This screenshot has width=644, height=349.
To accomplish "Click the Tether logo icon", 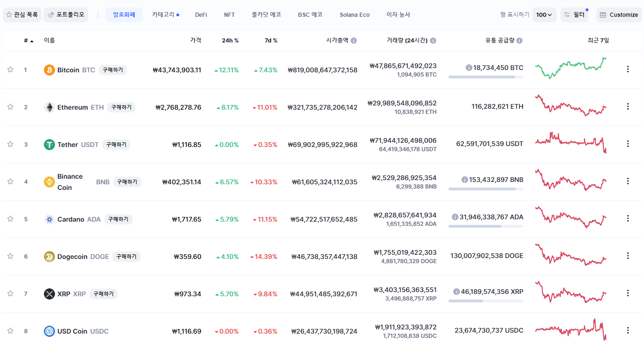I will [49, 145].
